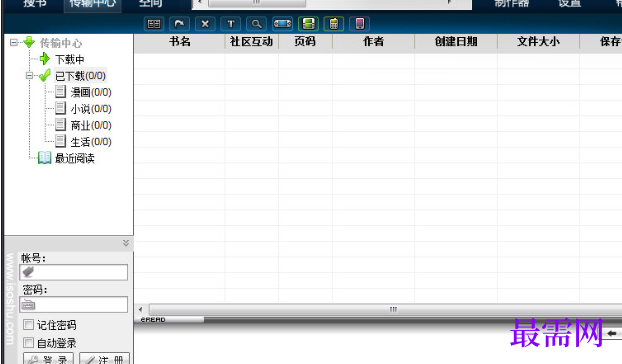This screenshot has height=364, width=622.
Task: Open the 最近阅读 recent reading item
Action: tap(75, 158)
